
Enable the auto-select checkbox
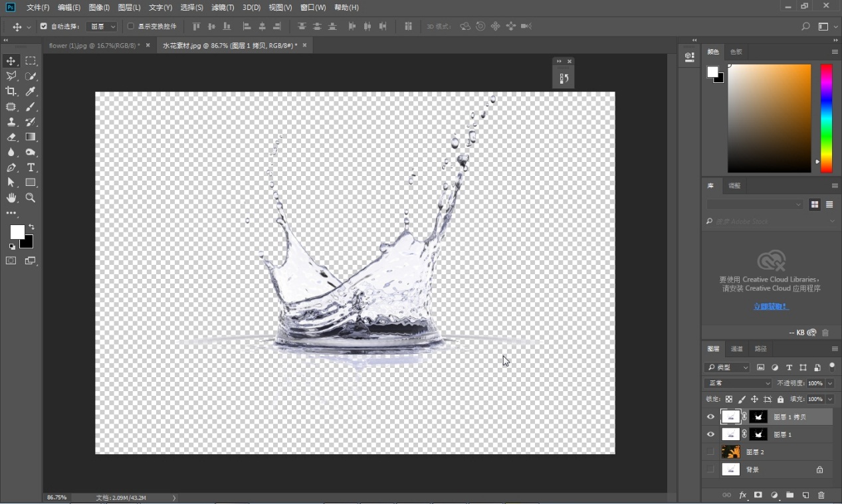[44, 27]
